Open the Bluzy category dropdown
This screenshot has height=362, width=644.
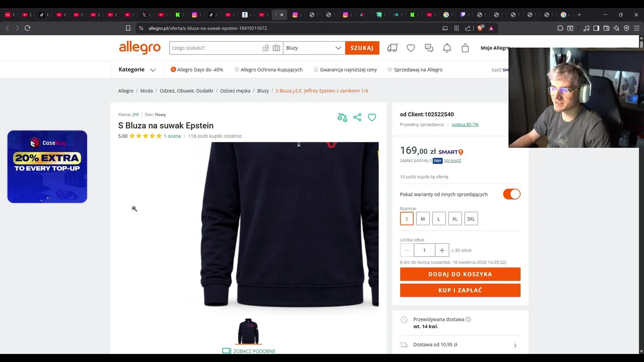tap(314, 48)
